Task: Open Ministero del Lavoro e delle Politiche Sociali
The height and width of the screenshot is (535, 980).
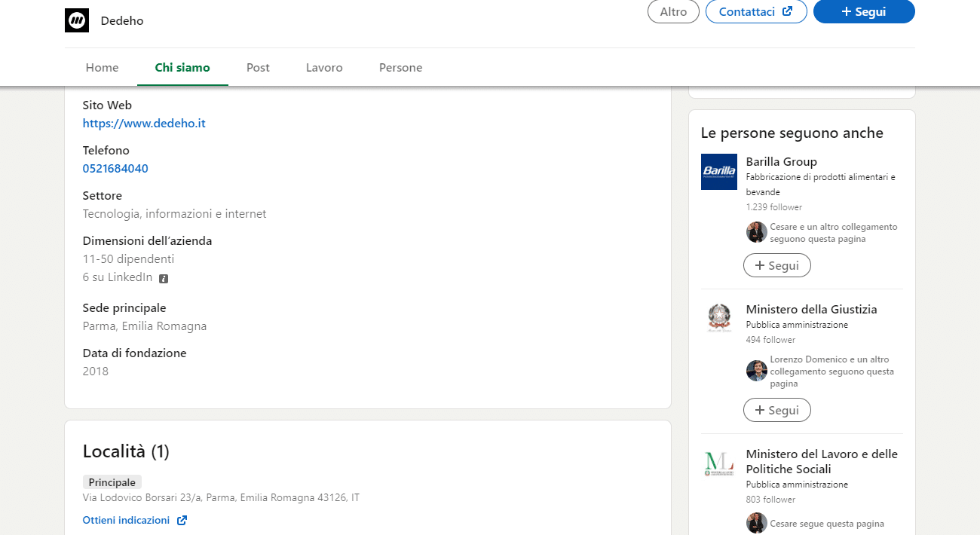Action: coord(822,461)
